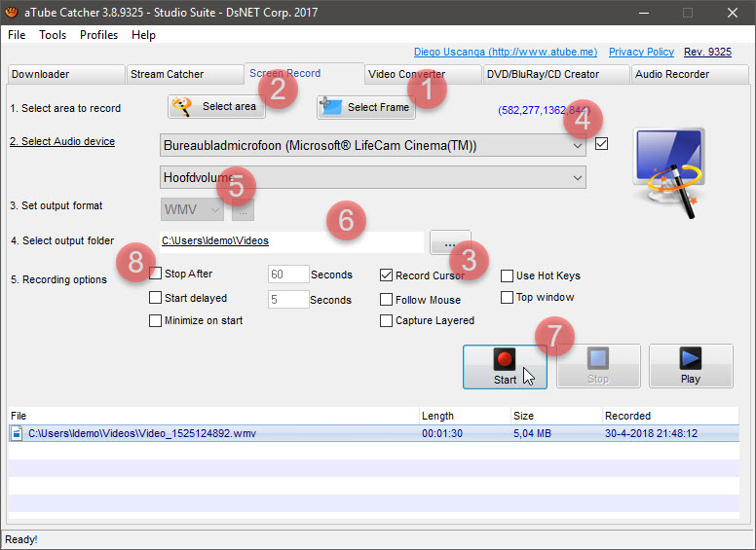
Task: Enable the Start delayed checkbox
Action: pos(155,298)
